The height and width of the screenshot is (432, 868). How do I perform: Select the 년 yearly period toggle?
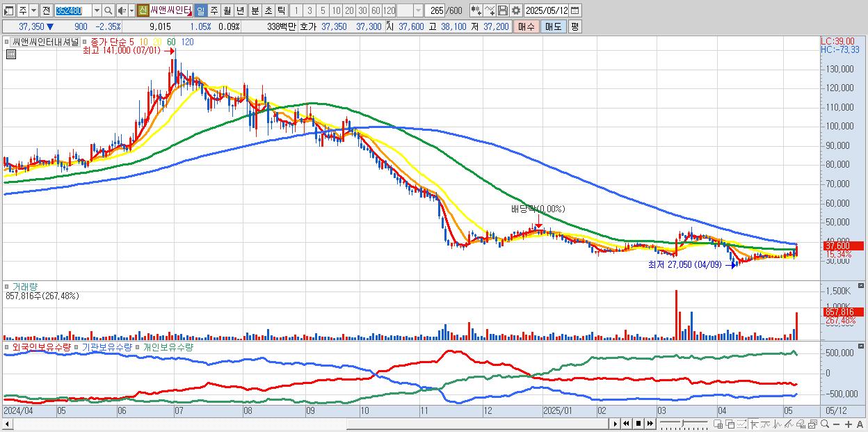240,10
